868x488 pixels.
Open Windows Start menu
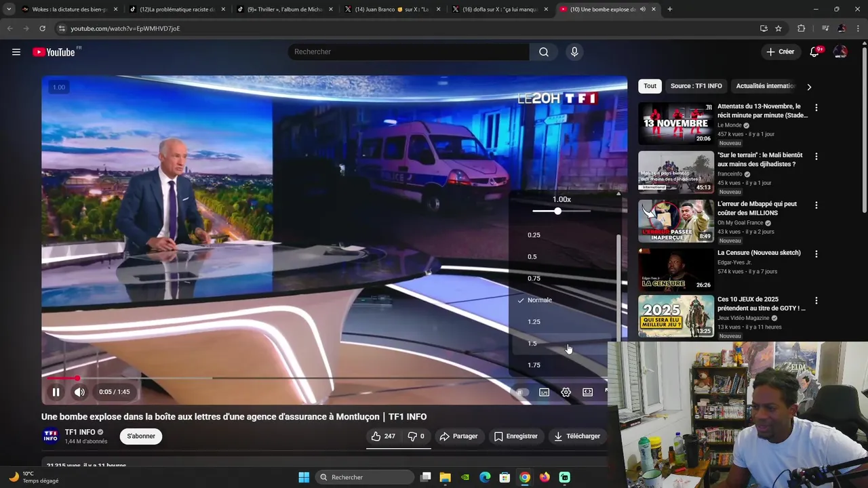[304, 477]
